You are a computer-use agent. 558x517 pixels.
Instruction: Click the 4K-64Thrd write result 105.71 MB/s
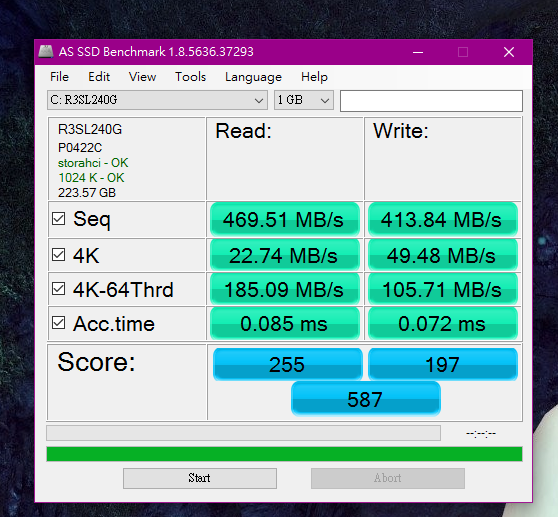443,289
